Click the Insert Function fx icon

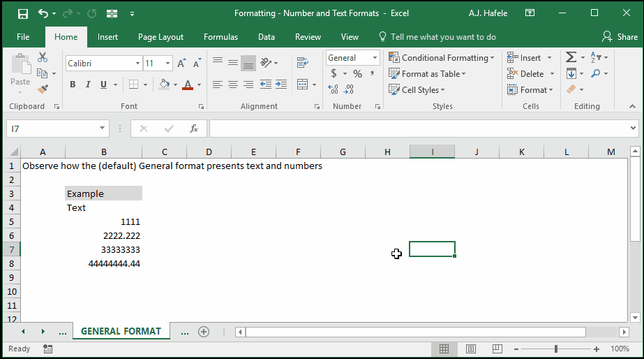pos(194,129)
